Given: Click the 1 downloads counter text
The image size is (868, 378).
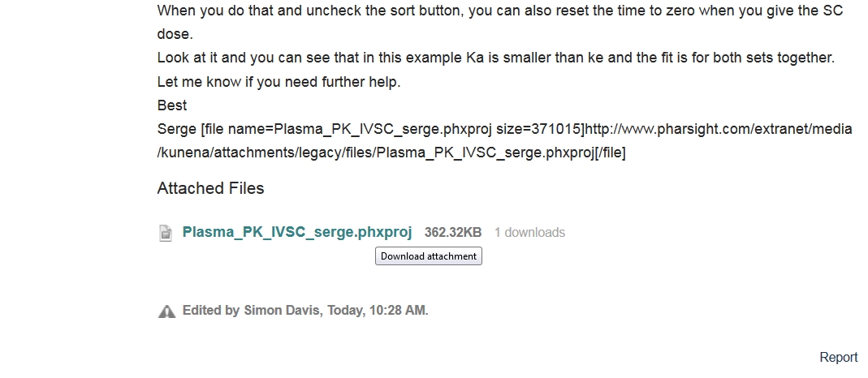Looking at the screenshot, I should coord(529,233).
